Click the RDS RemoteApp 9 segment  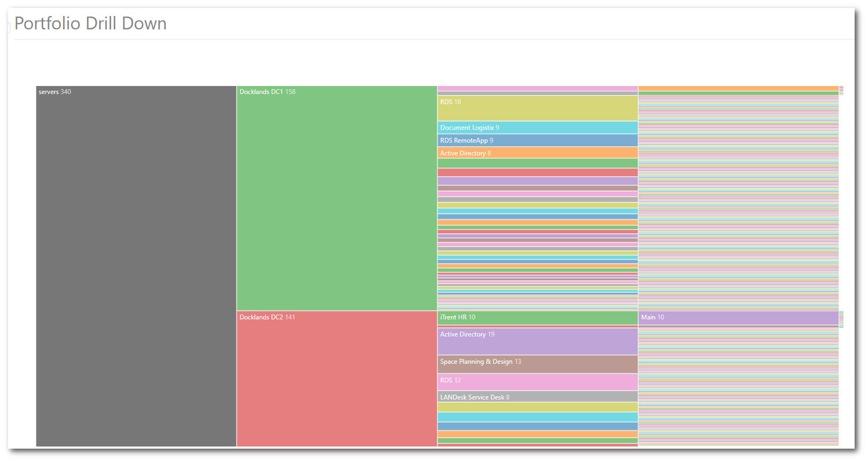point(537,140)
